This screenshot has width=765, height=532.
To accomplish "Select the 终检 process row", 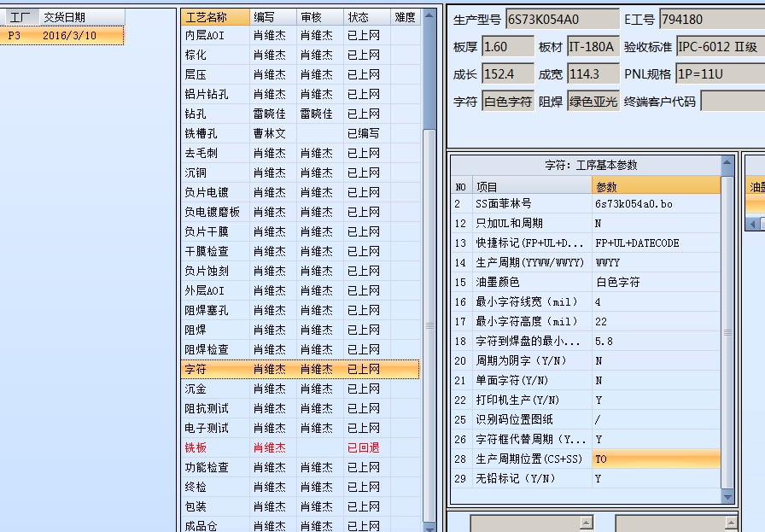I will coord(300,487).
